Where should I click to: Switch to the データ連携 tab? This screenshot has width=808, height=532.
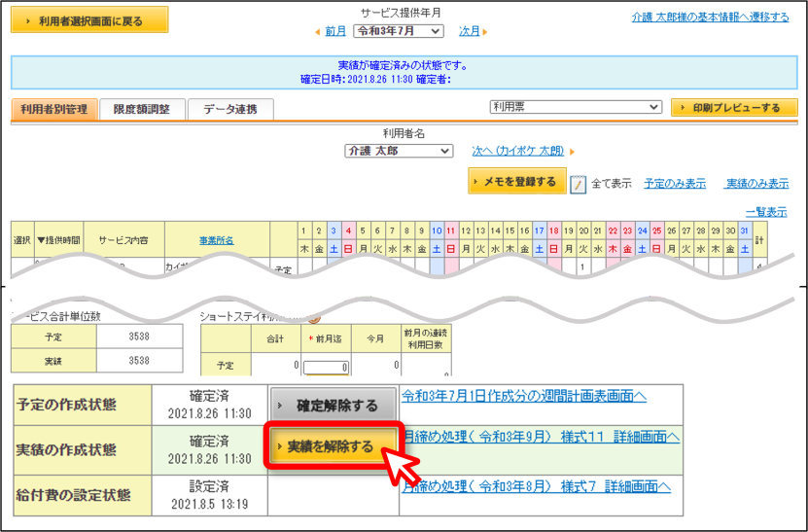tap(230, 109)
